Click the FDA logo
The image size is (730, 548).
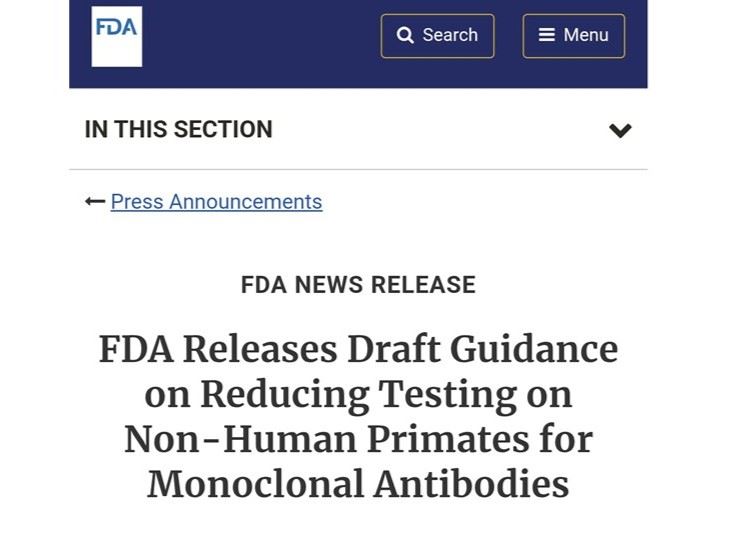coord(116,37)
